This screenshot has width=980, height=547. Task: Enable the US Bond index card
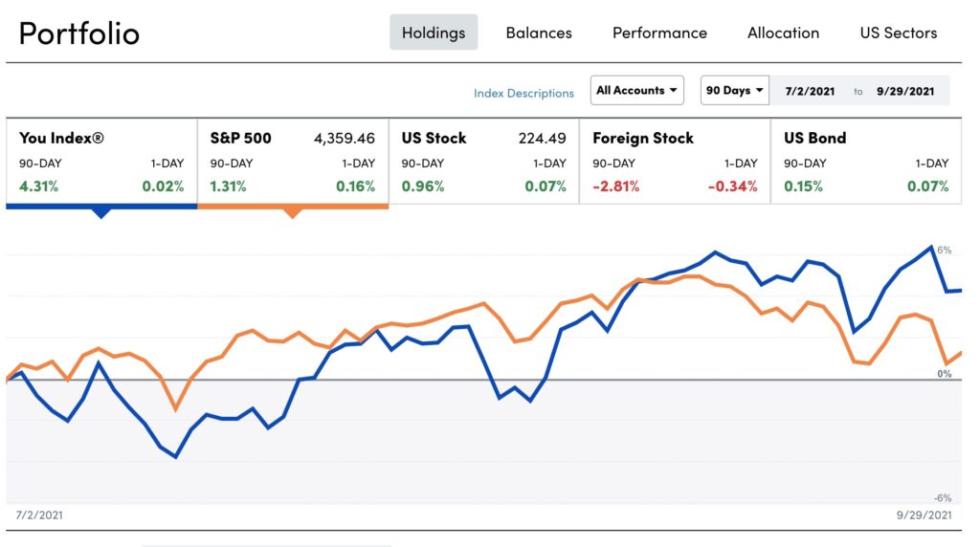[866, 161]
